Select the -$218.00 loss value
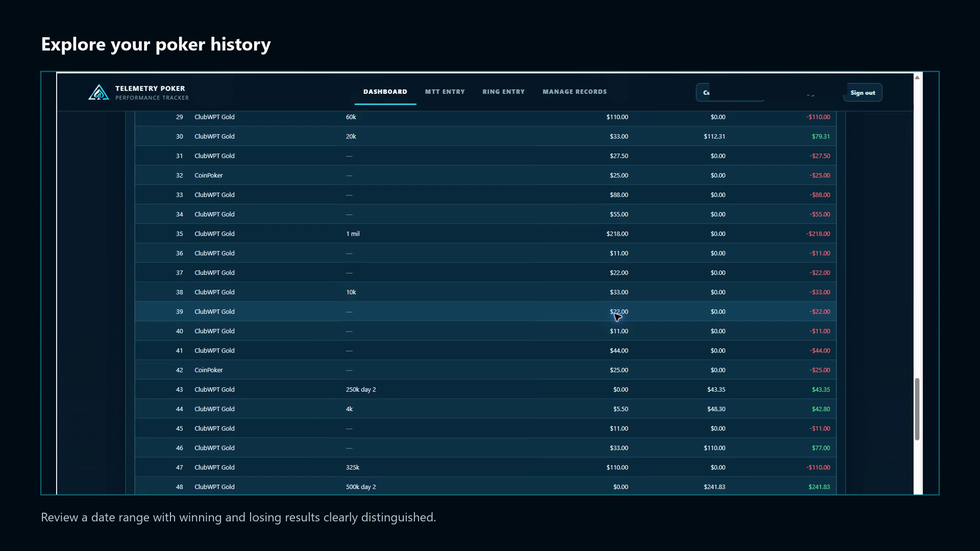This screenshot has height=551, width=980. [x=818, y=234]
